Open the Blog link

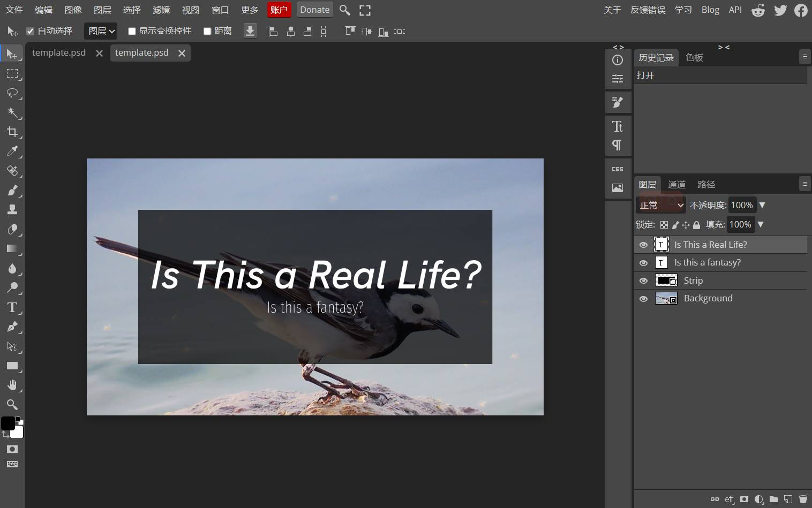click(x=710, y=10)
